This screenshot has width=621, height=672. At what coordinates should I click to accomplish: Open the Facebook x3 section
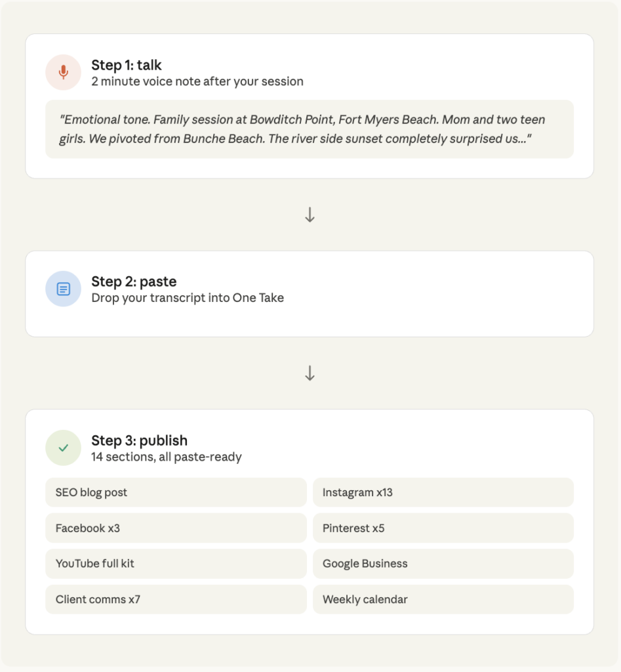coord(176,528)
